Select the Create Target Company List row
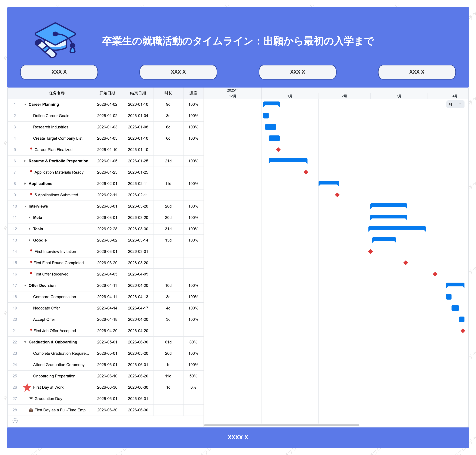The image size is (476, 455). click(105, 138)
